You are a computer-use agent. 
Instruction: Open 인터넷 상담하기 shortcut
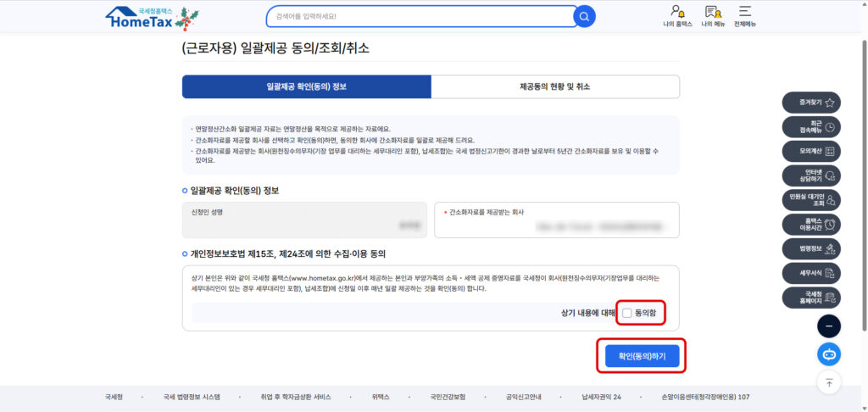coord(811,175)
